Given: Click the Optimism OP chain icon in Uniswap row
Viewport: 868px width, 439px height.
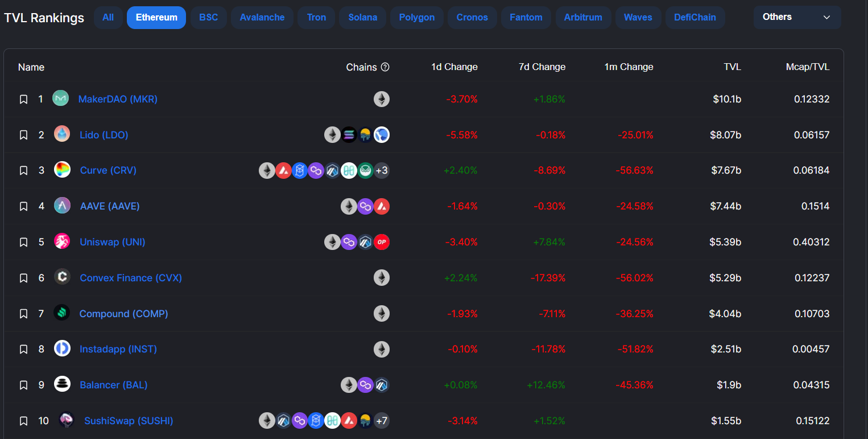Looking at the screenshot, I should pyautogui.click(x=382, y=242).
